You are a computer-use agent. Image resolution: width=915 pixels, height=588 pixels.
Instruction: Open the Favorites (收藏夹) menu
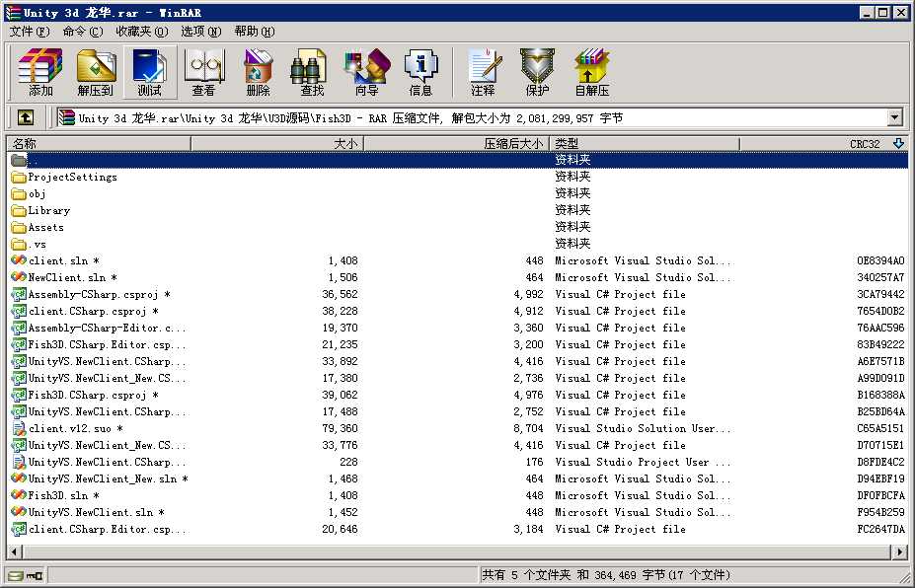[142, 32]
